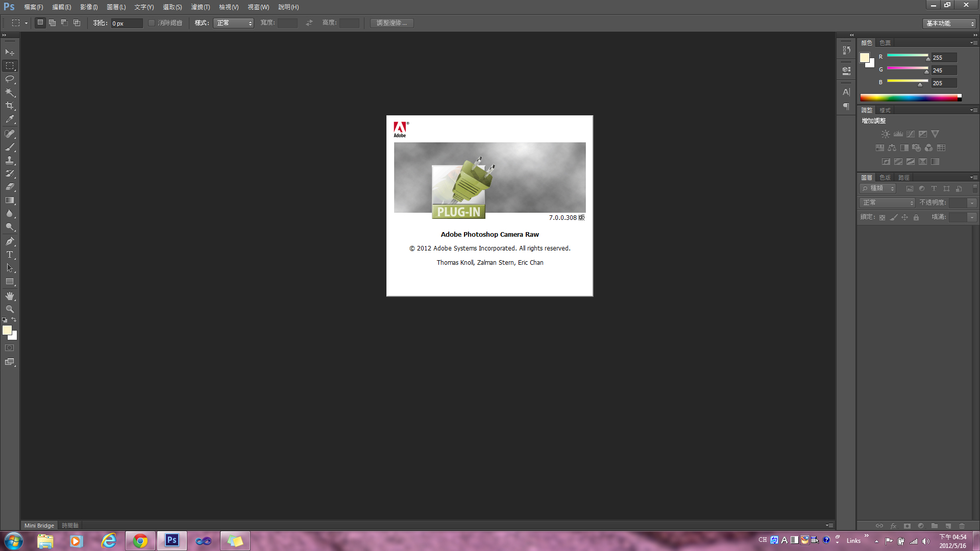980x551 pixels.
Task: Select the Crop tool
Action: (x=10, y=106)
